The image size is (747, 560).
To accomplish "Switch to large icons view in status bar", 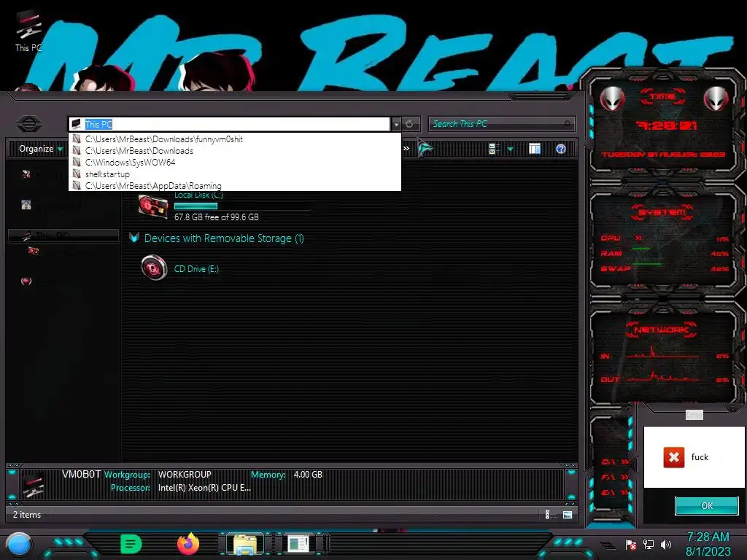I will tap(568, 514).
